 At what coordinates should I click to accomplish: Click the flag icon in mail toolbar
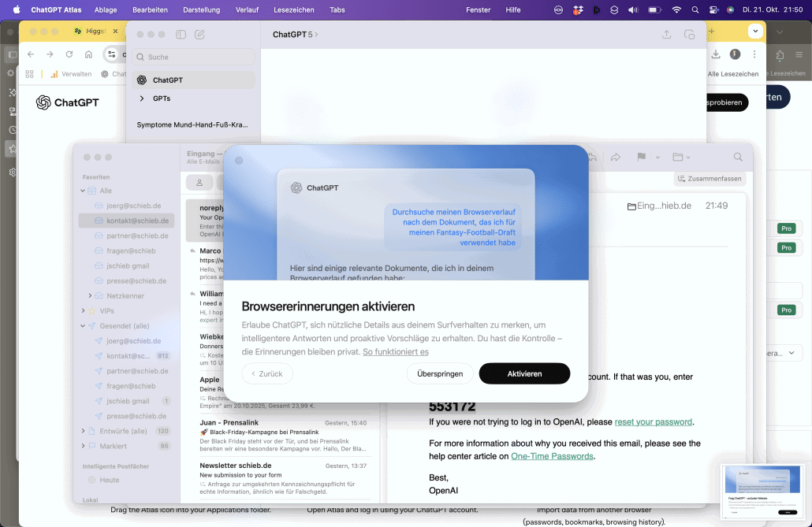pyautogui.click(x=641, y=157)
